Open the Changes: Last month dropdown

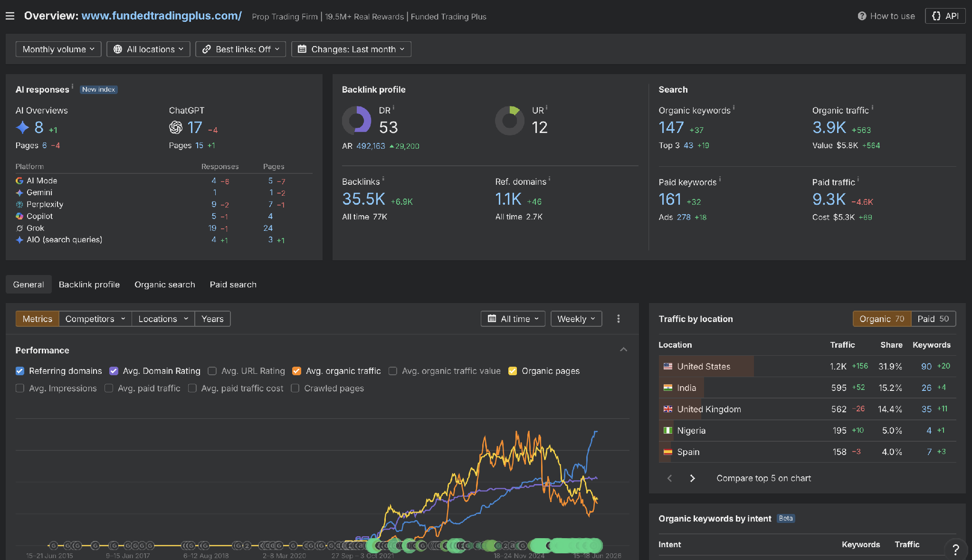tap(351, 49)
